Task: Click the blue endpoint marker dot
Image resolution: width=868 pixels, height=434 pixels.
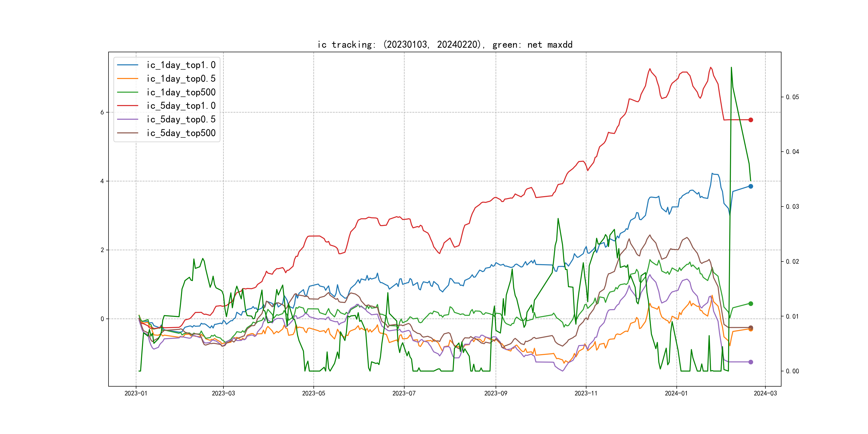Action: pyautogui.click(x=751, y=186)
